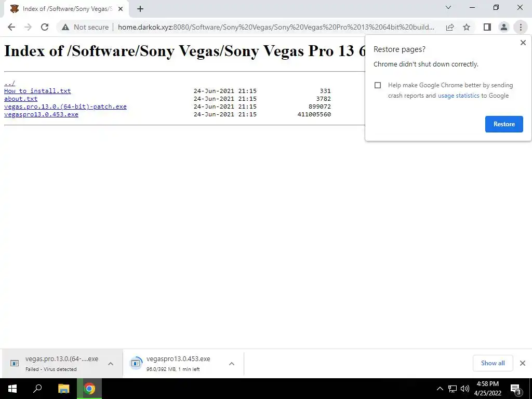Image resolution: width=532 pixels, height=399 pixels.
Task: Click the address bar URL
Action: 276,27
